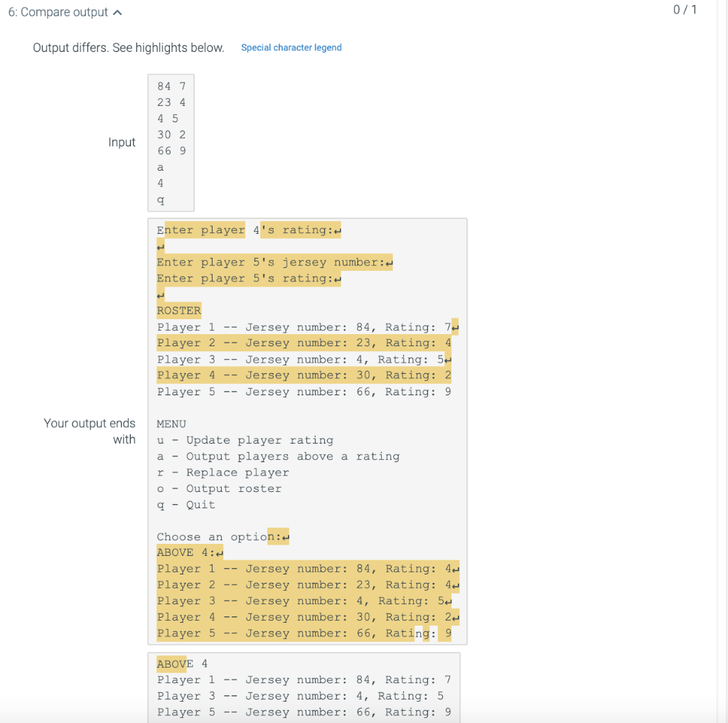Open the Special character legend link

(291, 48)
